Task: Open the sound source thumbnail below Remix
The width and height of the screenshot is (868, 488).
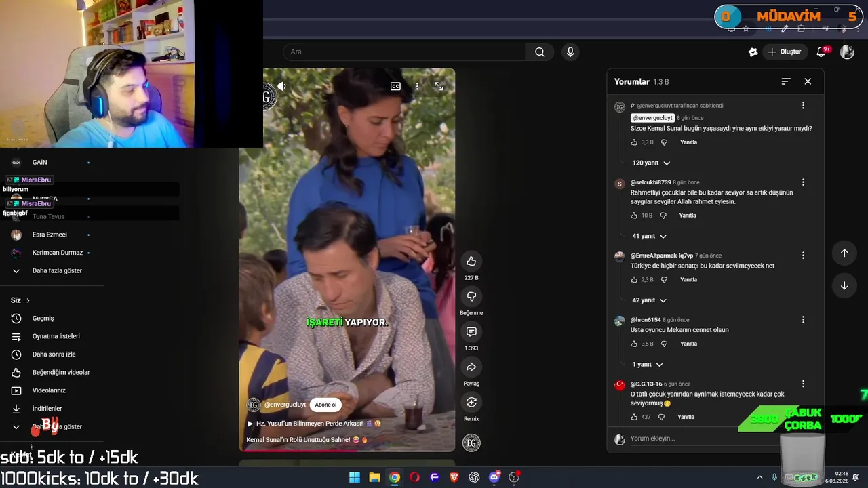Action: point(471,443)
